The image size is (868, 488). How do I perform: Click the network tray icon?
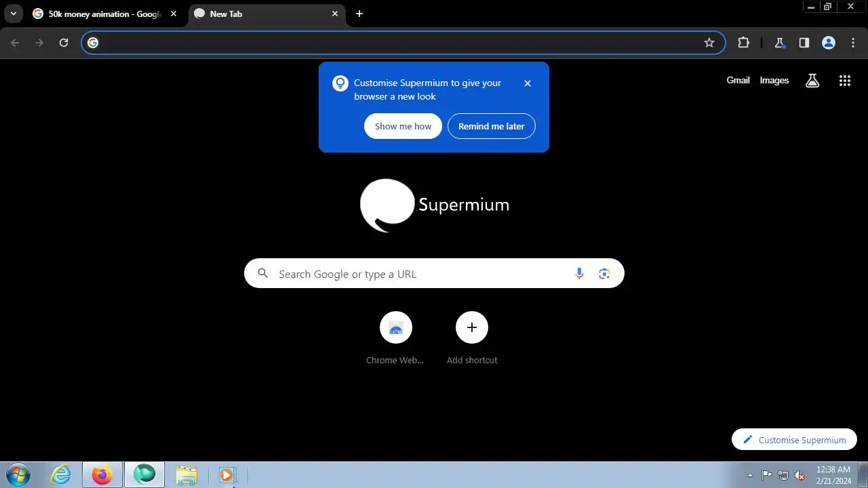click(783, 475)
